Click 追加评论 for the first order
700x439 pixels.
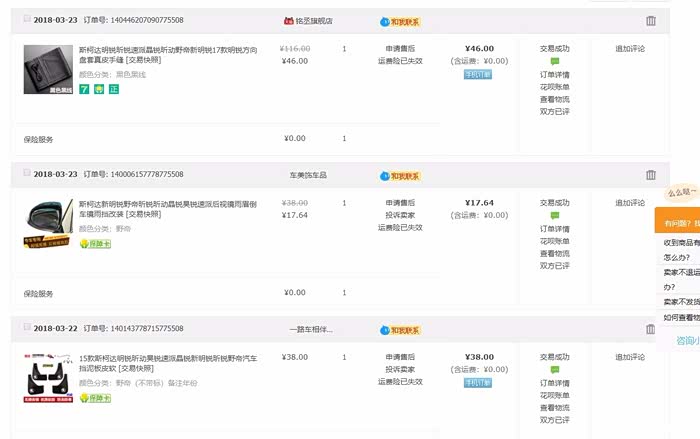tap(630, 48)
